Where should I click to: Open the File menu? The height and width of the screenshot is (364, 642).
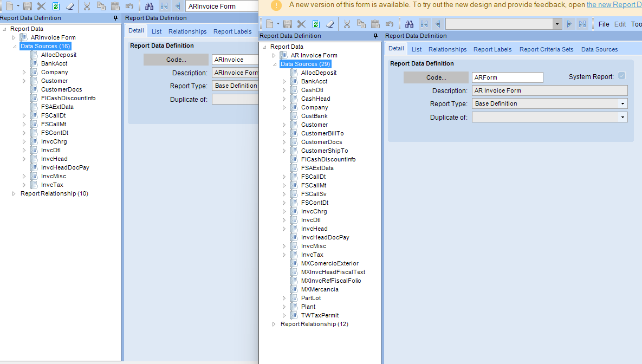tap(604, 24)
